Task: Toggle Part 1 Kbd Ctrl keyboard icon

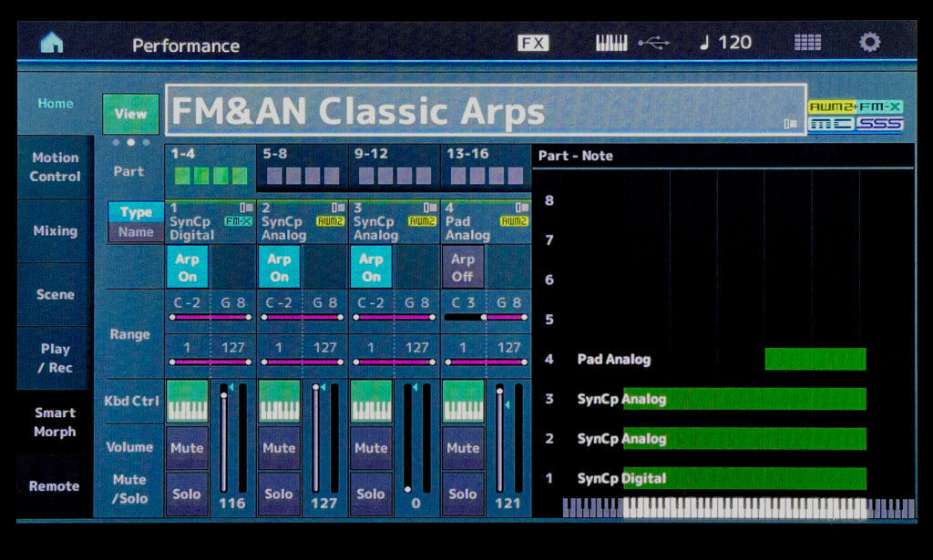Action: (188, 402)
